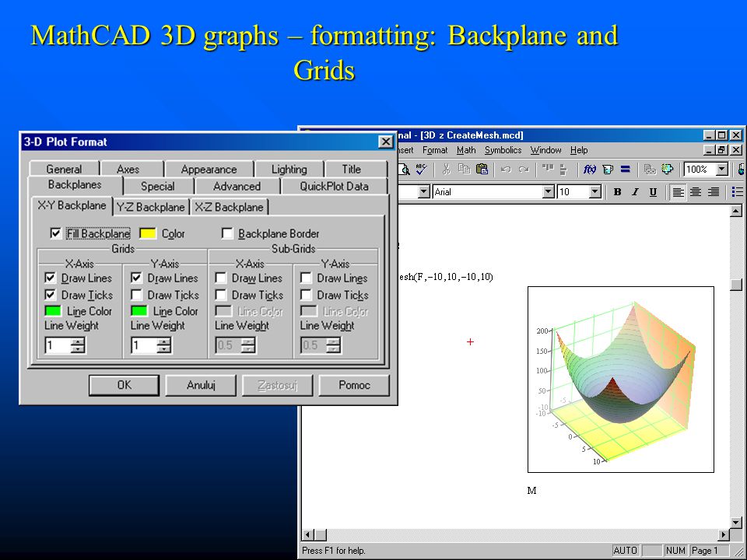Uncheck the Fill Backplane checkbox
The image size is (747, 560).
pyautogui.click(x=55, y=233)
